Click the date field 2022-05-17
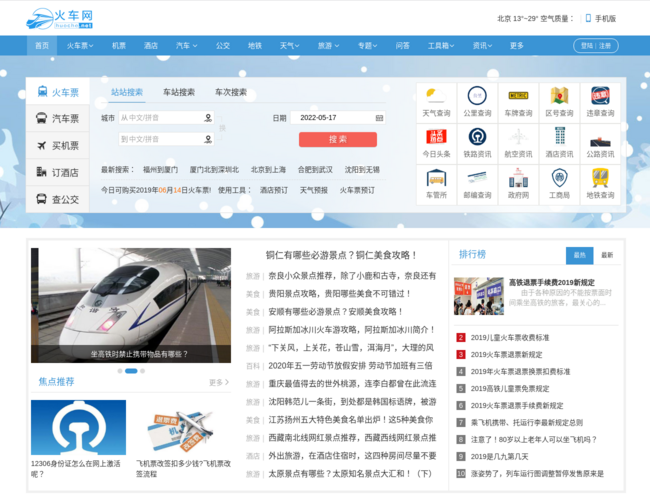The width and height of the screenshot is (650, 500). (x=337, y=118)
